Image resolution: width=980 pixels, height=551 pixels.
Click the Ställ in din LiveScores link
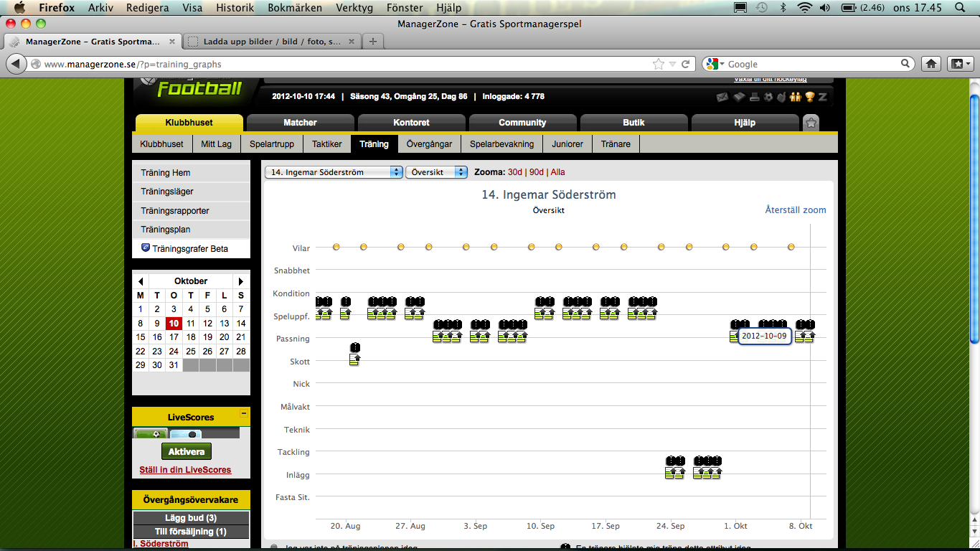[185, 470]
